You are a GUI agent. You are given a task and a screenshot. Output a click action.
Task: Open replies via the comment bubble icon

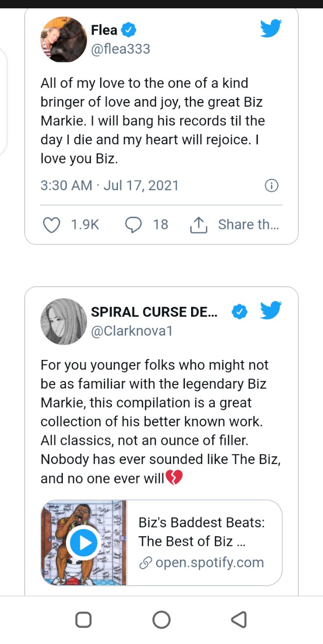tap(134, 225)
